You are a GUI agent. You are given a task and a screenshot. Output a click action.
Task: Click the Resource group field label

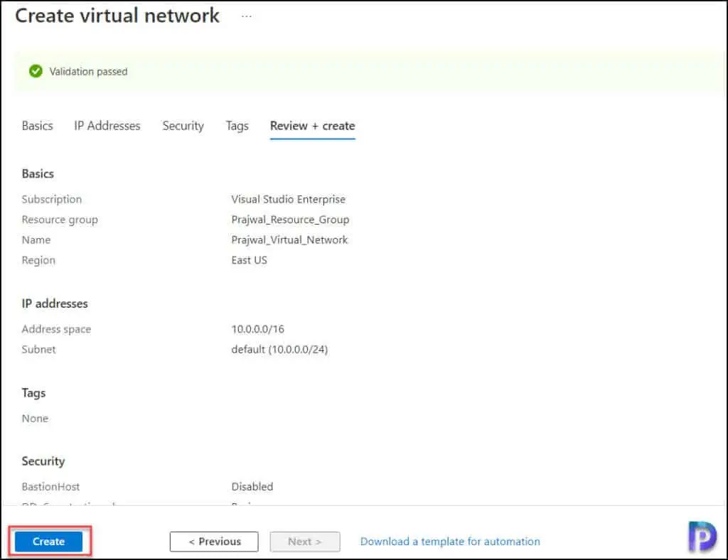60,220
